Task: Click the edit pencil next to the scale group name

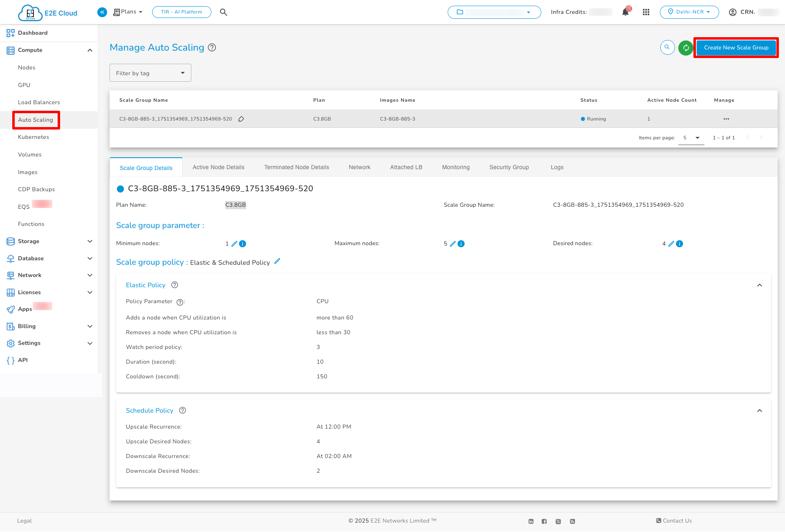Action: click(241, 119)
